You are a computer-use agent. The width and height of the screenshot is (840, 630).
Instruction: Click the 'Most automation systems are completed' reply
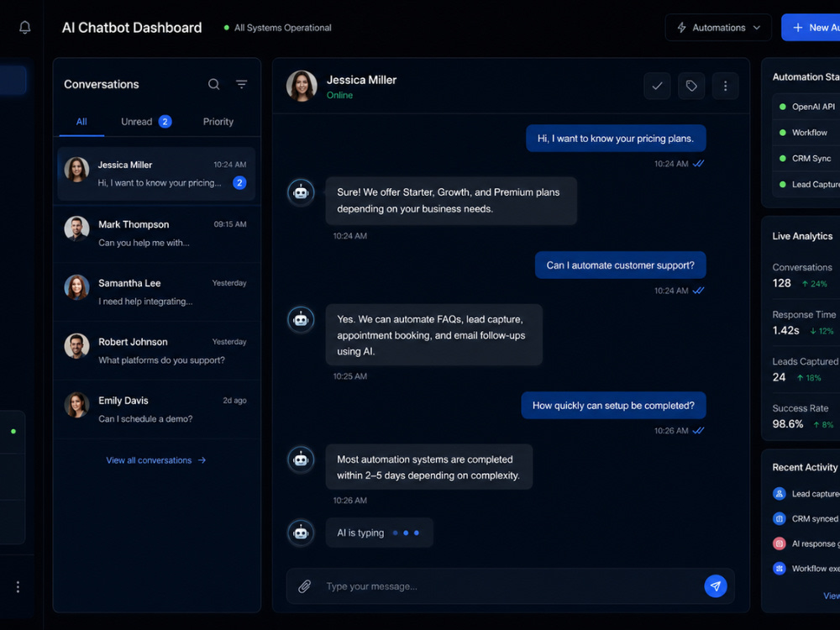pyautogui.click(x=428, y=467)
